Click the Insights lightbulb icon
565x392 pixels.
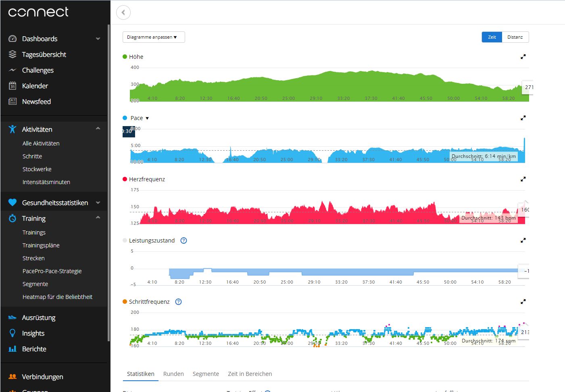[x=13, y=333]
